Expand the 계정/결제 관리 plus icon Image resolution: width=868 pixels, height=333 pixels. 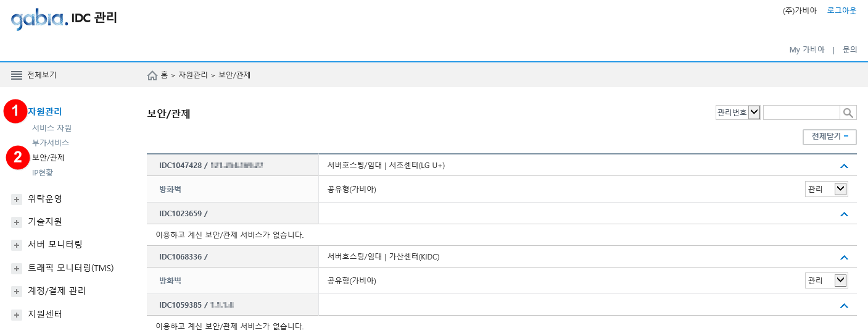point(17,292)
